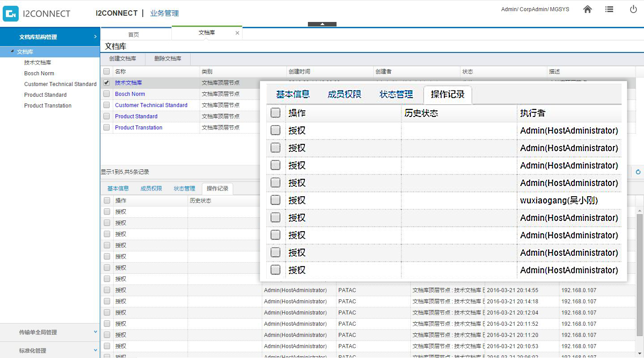The height and width of the screenshot is (358, 644).
Task: Collapse the 文档库 tree node triangle
Action: (12, 52)
